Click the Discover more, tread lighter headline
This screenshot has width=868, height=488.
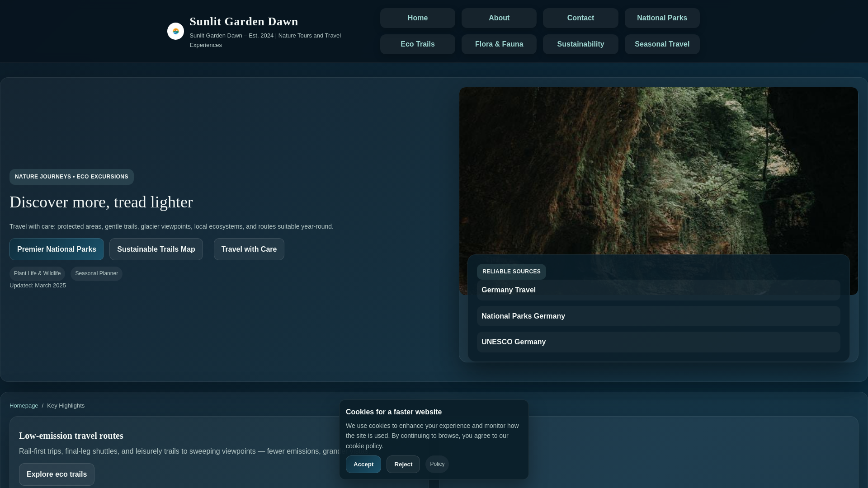click(101, 202)
